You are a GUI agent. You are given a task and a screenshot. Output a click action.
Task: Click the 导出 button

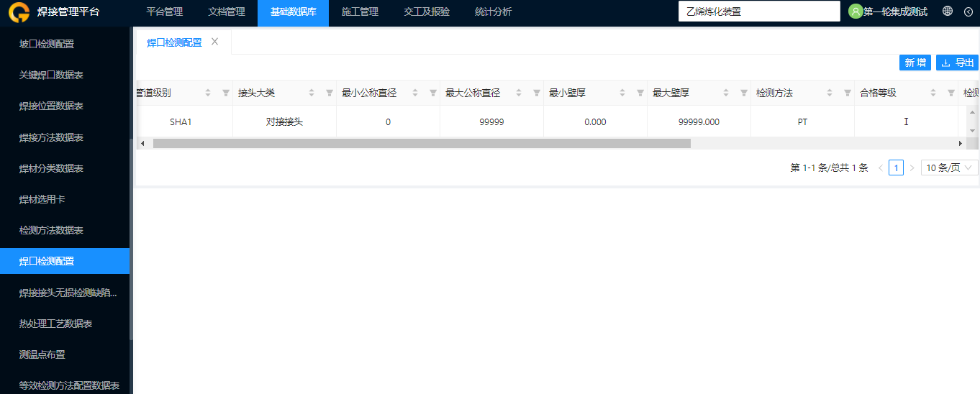point(957,63)
